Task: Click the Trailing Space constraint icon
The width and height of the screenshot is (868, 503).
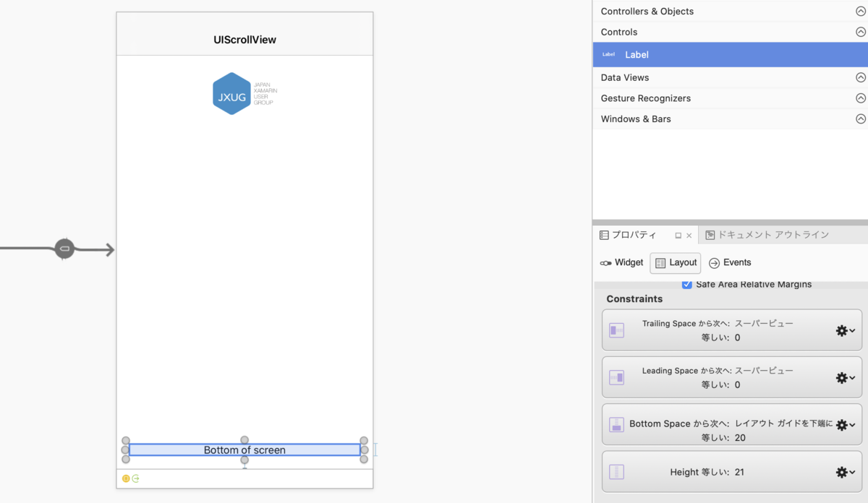Action: (616, 330)
